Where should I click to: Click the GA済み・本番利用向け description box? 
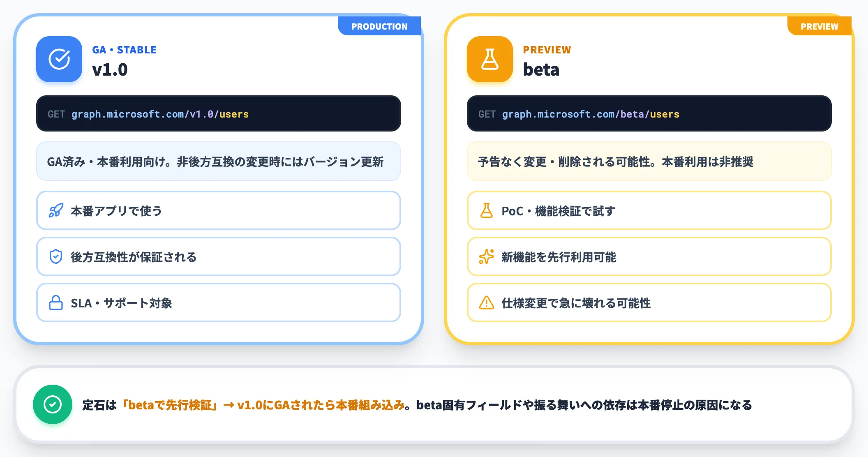(x=219, y=161)
